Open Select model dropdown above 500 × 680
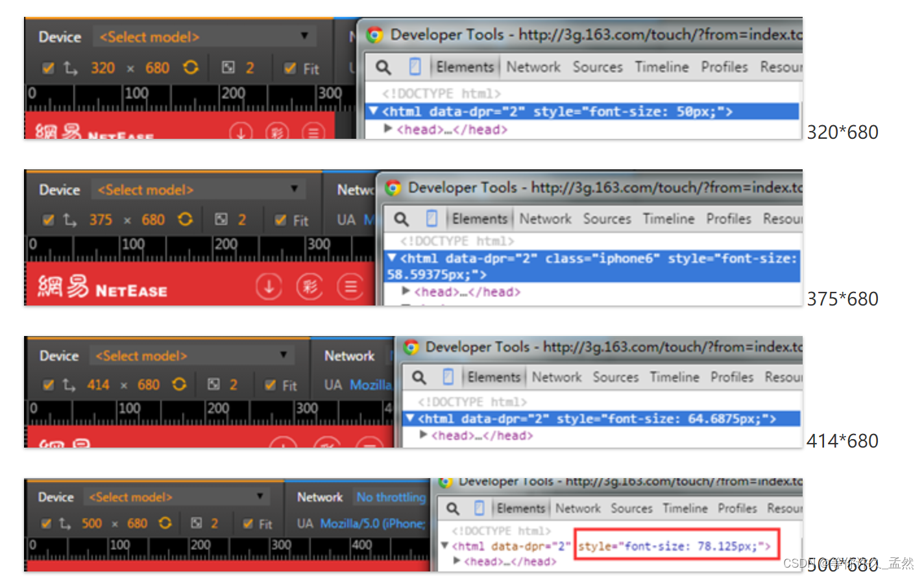This screenshot has width=924, height=576. coord(178,497)
